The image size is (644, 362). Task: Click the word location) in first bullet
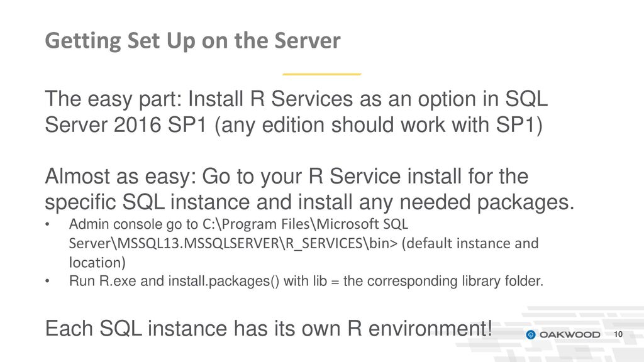point(97,262)
